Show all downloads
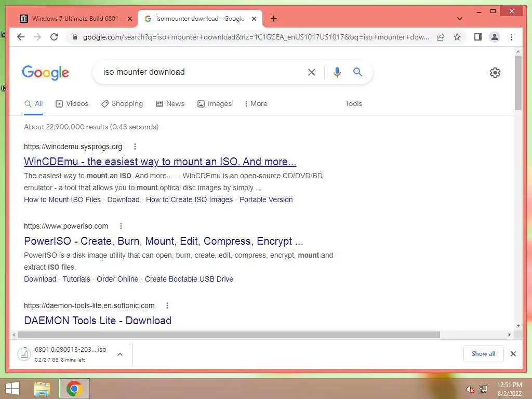 [x=484, y=354]
